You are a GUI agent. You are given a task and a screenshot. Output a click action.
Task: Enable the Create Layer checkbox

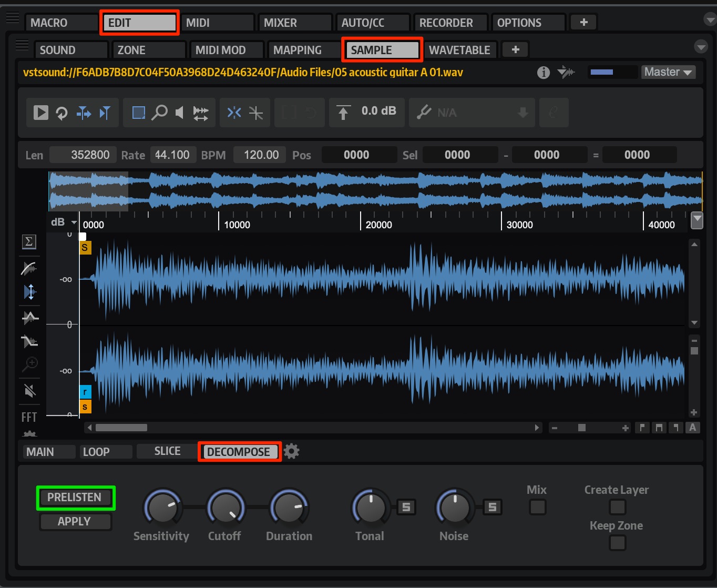(x=617, y=507)
